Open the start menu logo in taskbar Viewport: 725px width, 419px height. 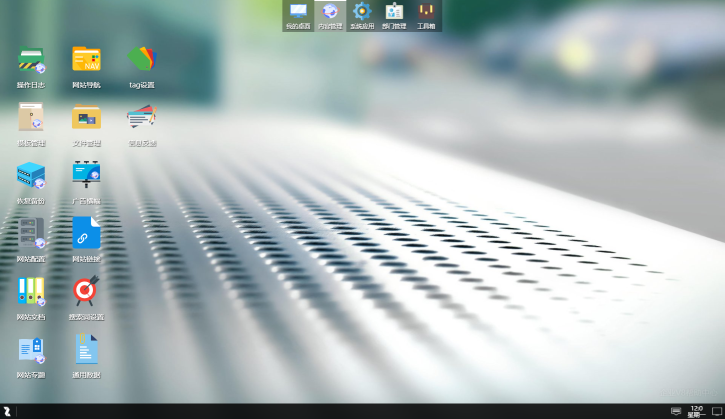pyautogui.click(x=7, y=411)
